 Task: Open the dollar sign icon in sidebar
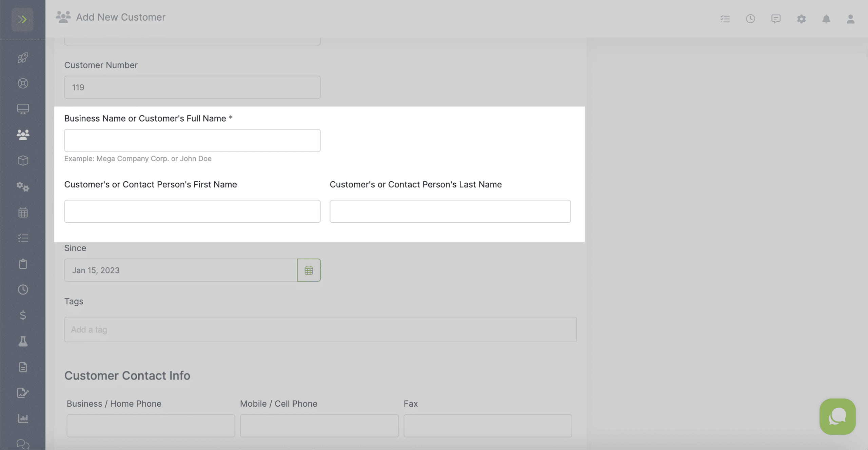[x=23, y=315]
